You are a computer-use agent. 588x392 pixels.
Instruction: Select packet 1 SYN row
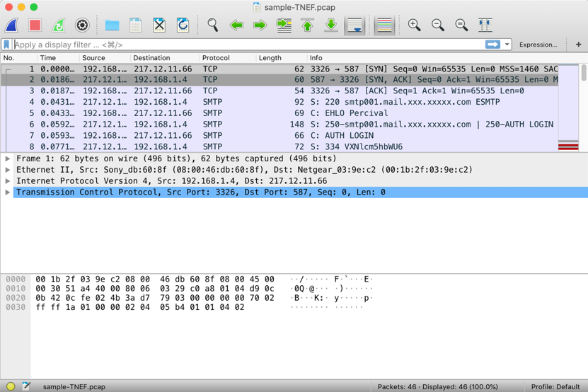pyautogui.click(x=279, y=69)
